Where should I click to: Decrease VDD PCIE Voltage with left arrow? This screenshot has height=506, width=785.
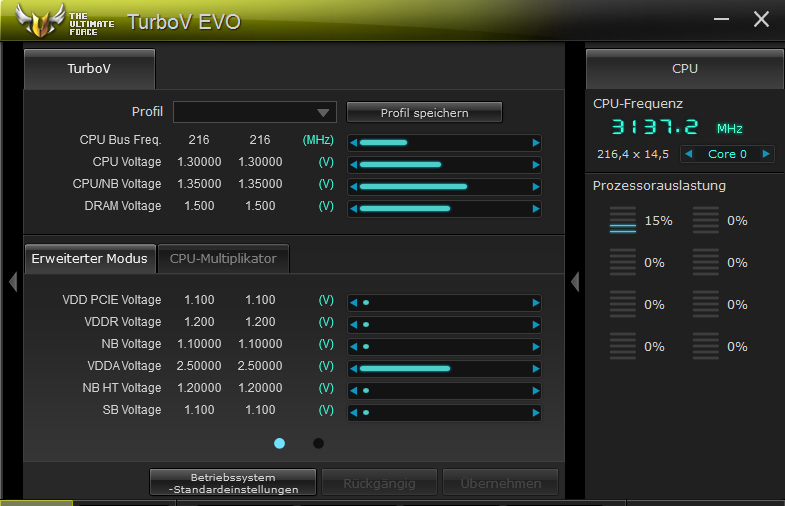(x=353, y=303)
